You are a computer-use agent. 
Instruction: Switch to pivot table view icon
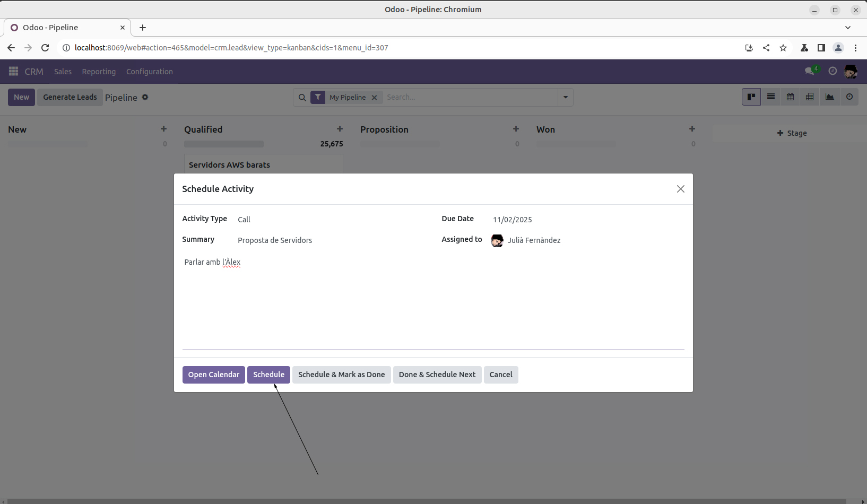810,97
